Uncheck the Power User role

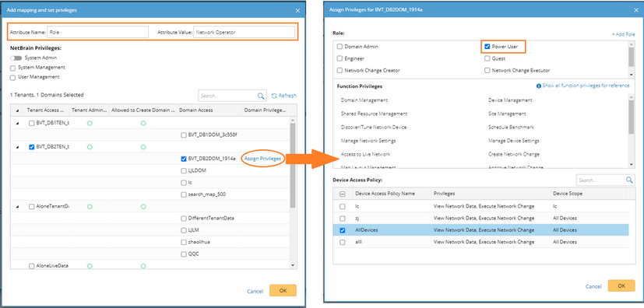coord(487,47)
